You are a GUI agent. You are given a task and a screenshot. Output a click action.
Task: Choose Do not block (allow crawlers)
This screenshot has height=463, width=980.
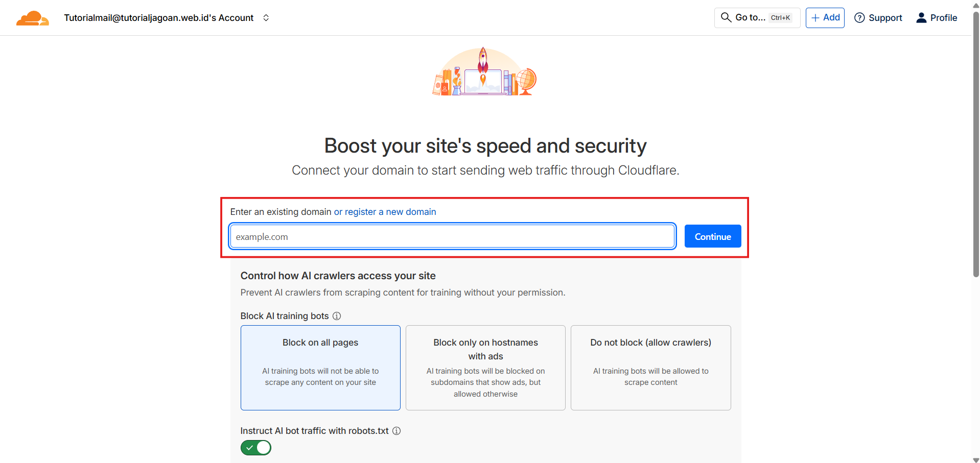[650, 368]
